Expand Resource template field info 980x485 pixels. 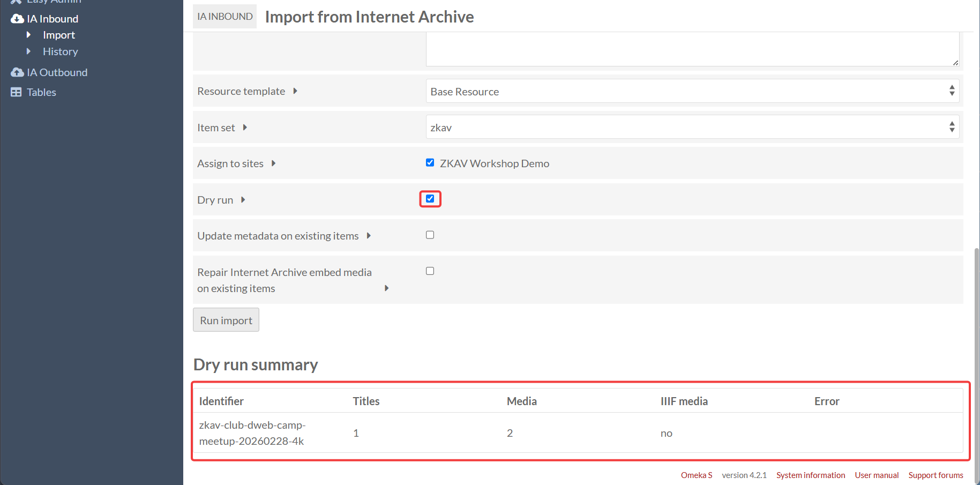295,91
